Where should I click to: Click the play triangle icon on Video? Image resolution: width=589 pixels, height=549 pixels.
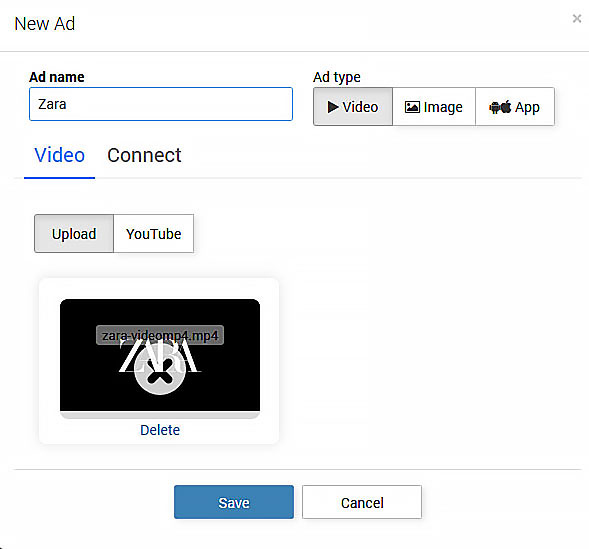(x=333, y=107)
